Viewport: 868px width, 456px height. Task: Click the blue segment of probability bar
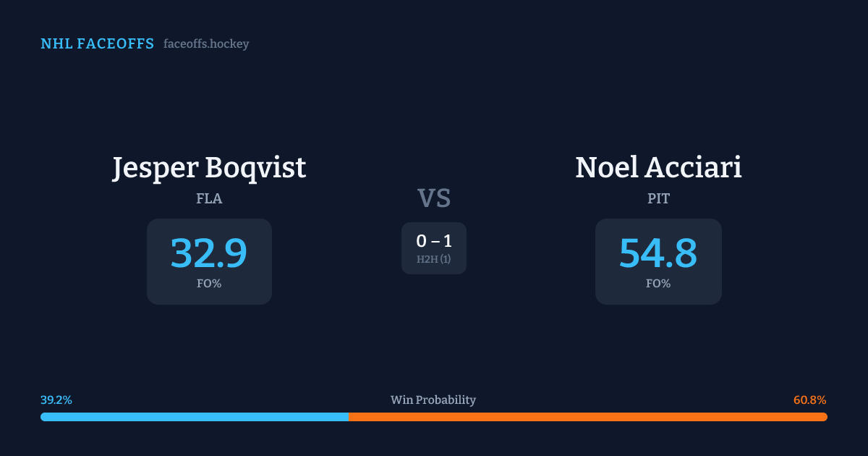click(194, 417)
